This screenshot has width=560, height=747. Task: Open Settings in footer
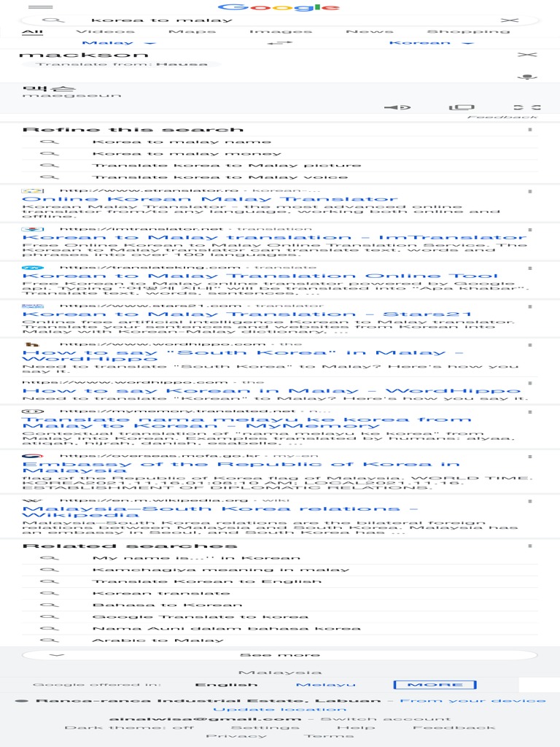tap(265, 727)
